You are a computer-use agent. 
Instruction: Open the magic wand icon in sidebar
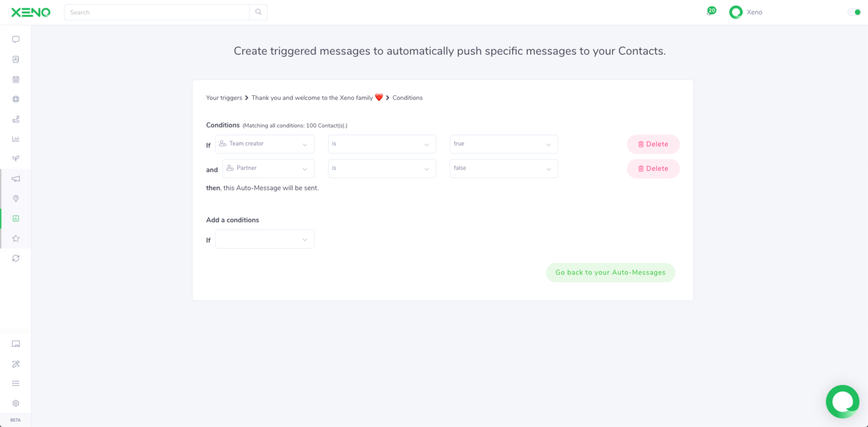click(x=16, y=364)
